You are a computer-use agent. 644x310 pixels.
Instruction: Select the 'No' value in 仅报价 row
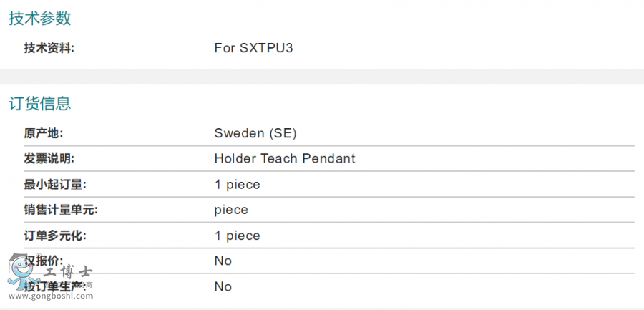tap(223, 261)
